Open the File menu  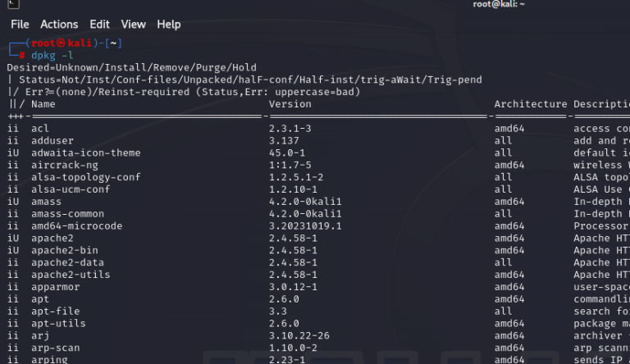pyautogui.click(x=20, y=25)
